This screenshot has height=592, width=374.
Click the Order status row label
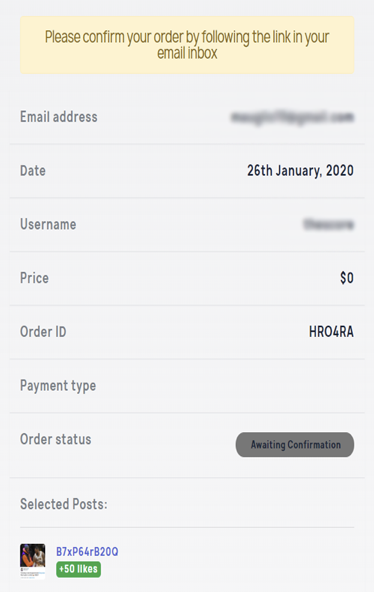pyautogui.click(x=55, y=439)
